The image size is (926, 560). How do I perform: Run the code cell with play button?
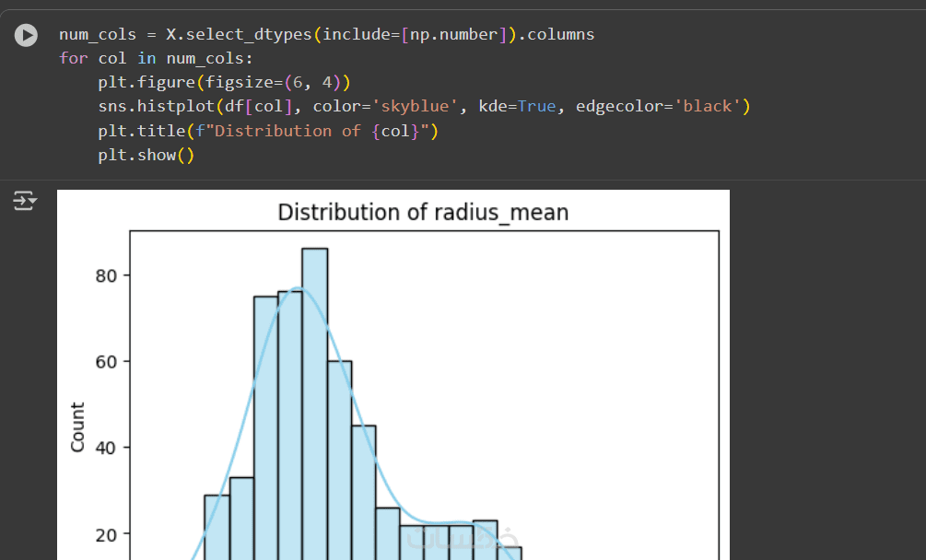[26, 35]
